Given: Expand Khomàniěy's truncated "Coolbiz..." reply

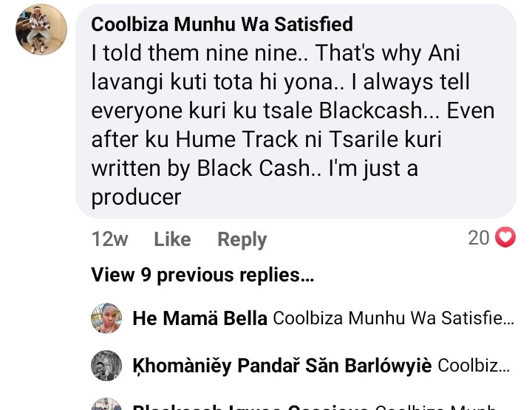Looking at the screenshot, I should [x=473, y=366].
